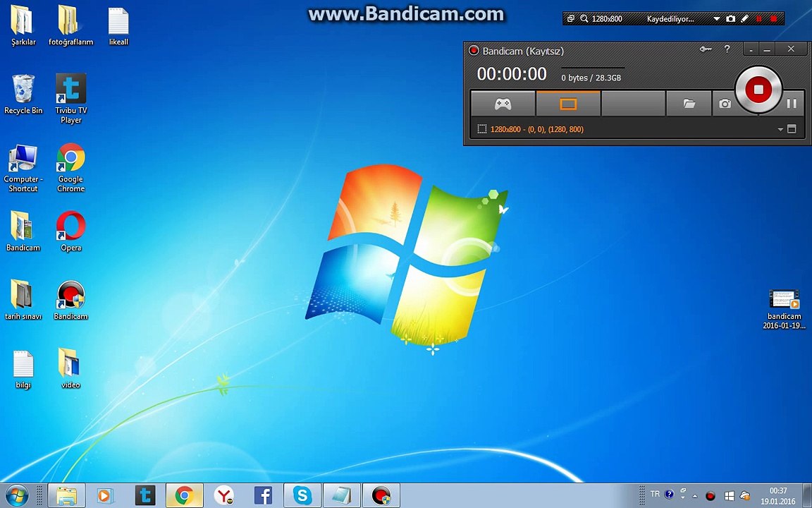Open Windows Explorer from the taskbar
The width and height of the screenshot is (812, 508).
pos(66,495)
